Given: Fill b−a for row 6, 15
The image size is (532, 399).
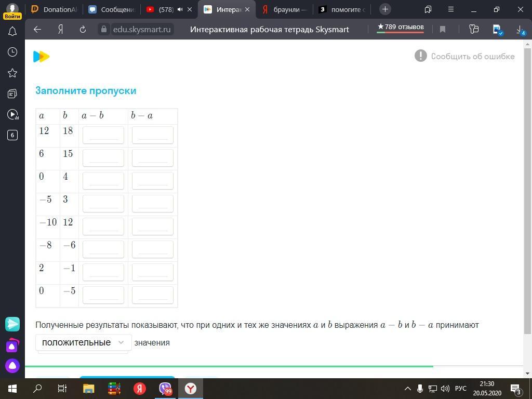Looking at the screenshot, I should coord(153,158).
